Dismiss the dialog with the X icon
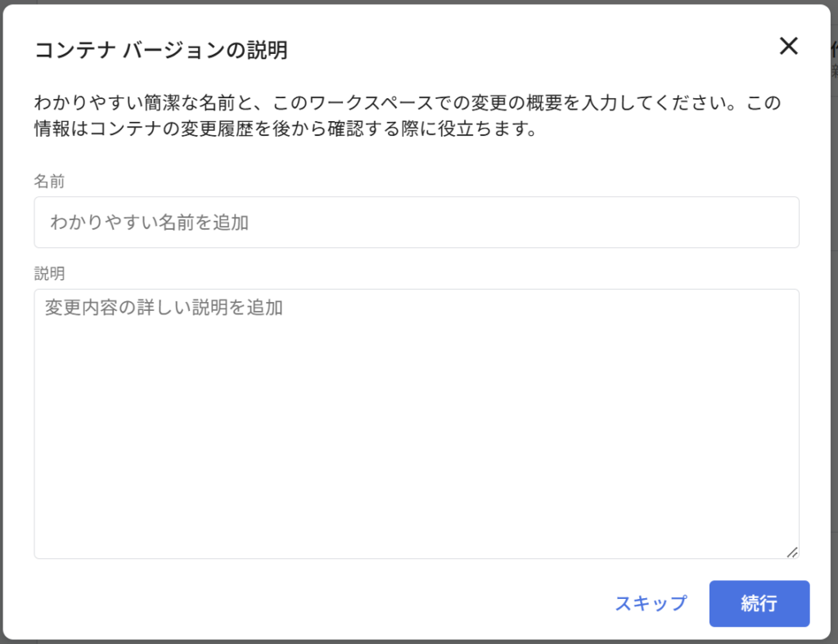The height and width of the screenshot is (644, 838). (x=788, y=47)
